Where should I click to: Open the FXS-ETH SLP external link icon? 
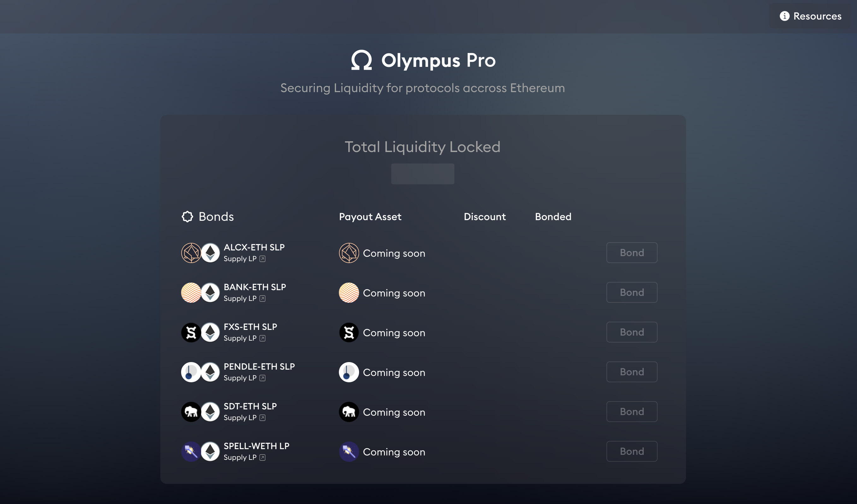tap(262, 338)
